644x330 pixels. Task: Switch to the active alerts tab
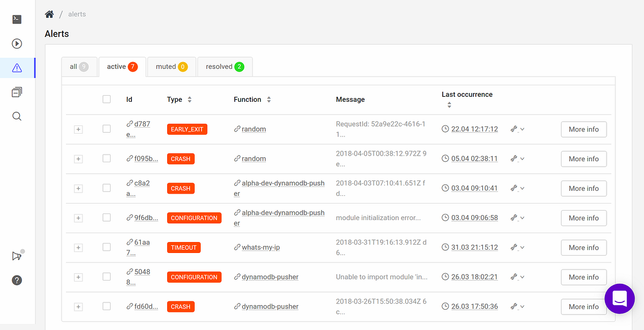[123, 67]
